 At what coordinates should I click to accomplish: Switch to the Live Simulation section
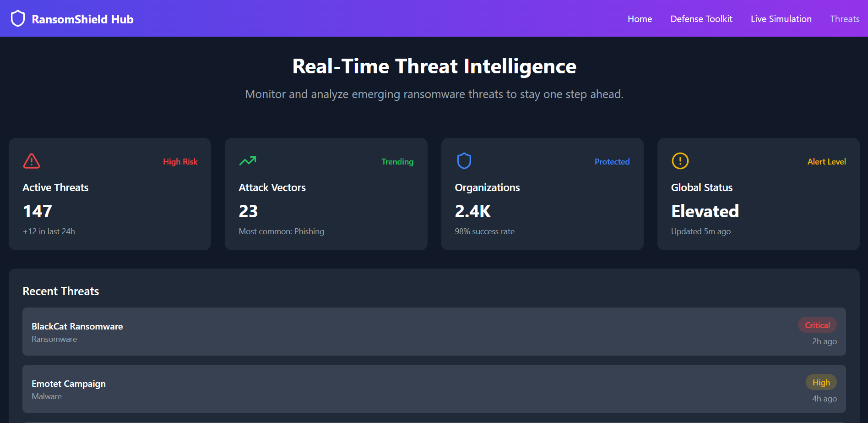pyautogui.click(x=781, y=19)
